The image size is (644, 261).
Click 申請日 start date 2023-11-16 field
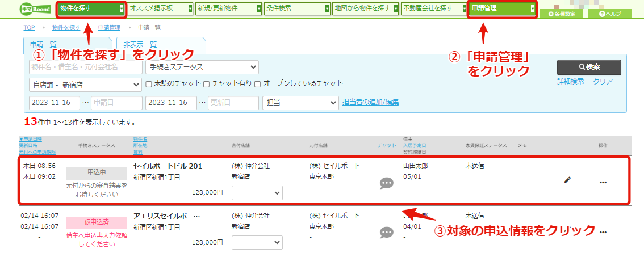coord(55,103)
